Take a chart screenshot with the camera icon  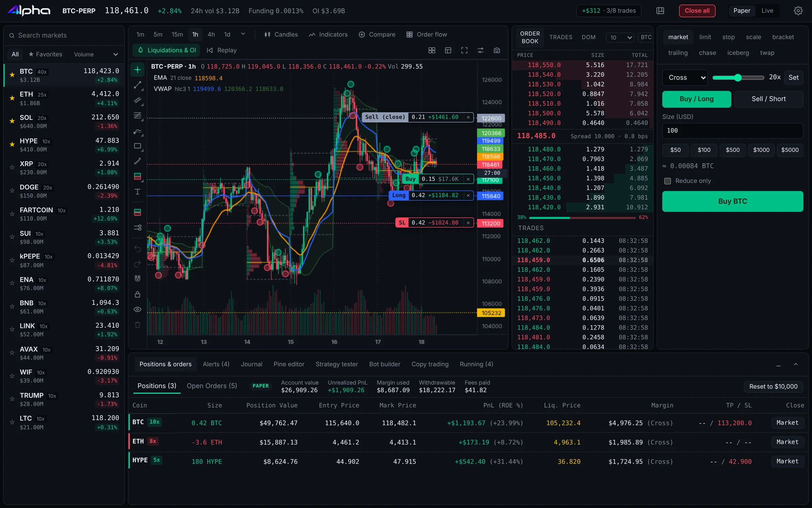click(497, 50)
